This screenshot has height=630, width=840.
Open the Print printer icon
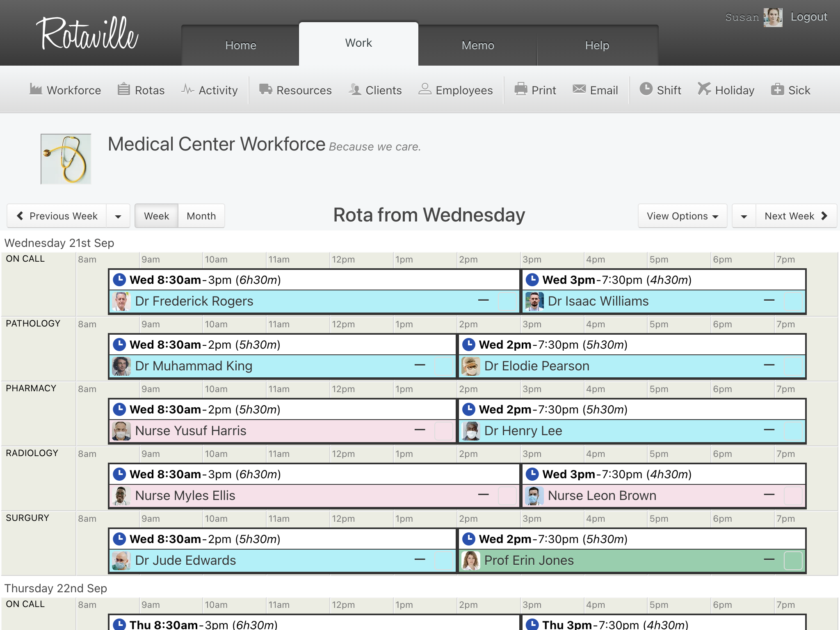point(520,89)
